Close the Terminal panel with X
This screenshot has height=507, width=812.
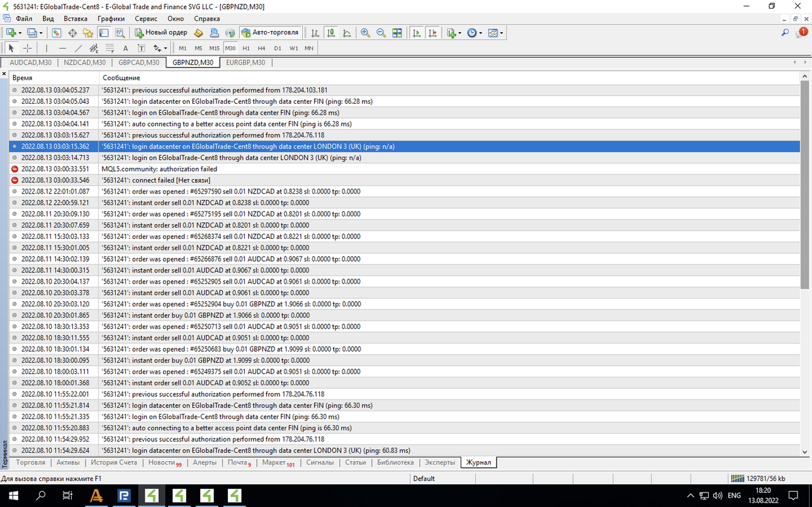pyautogui.click(x=4, y=74)
